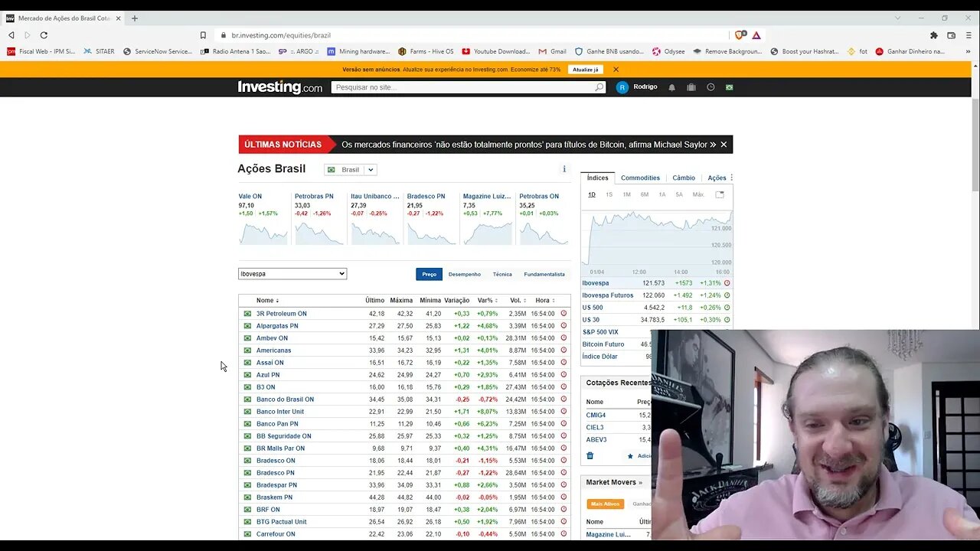
Task: Open the browser extensions puzzle icon
Action: (x=934, y=35)
